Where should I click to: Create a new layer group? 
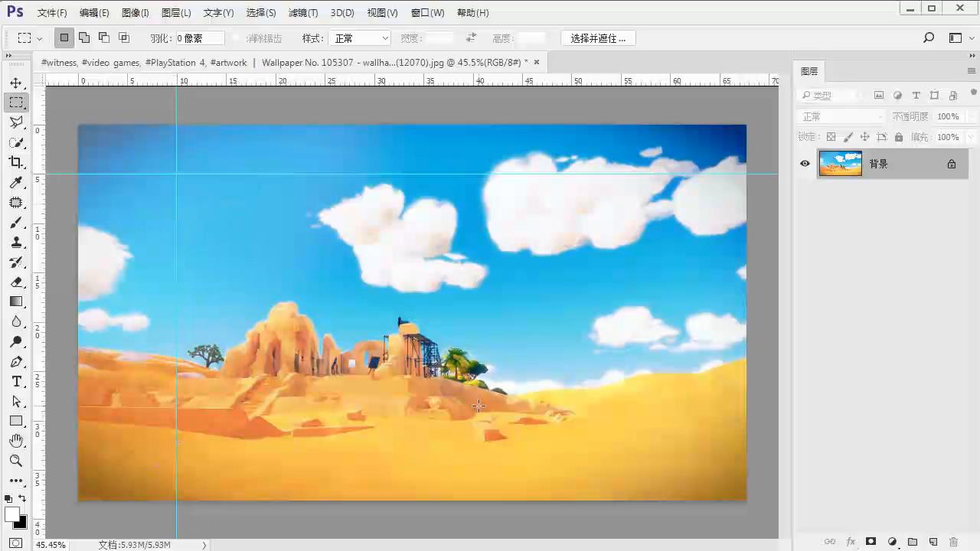click(x=913, y=542)
